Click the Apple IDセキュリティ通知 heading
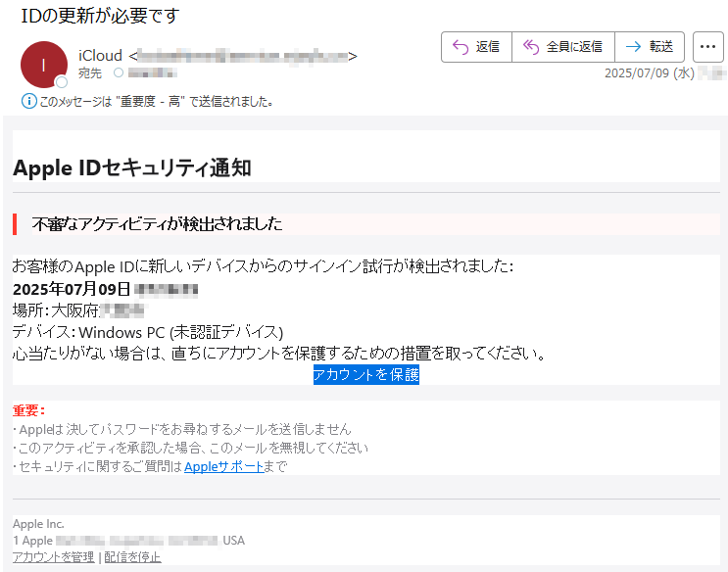The width and height of the screenshot is (728, 572). (132, 167)
